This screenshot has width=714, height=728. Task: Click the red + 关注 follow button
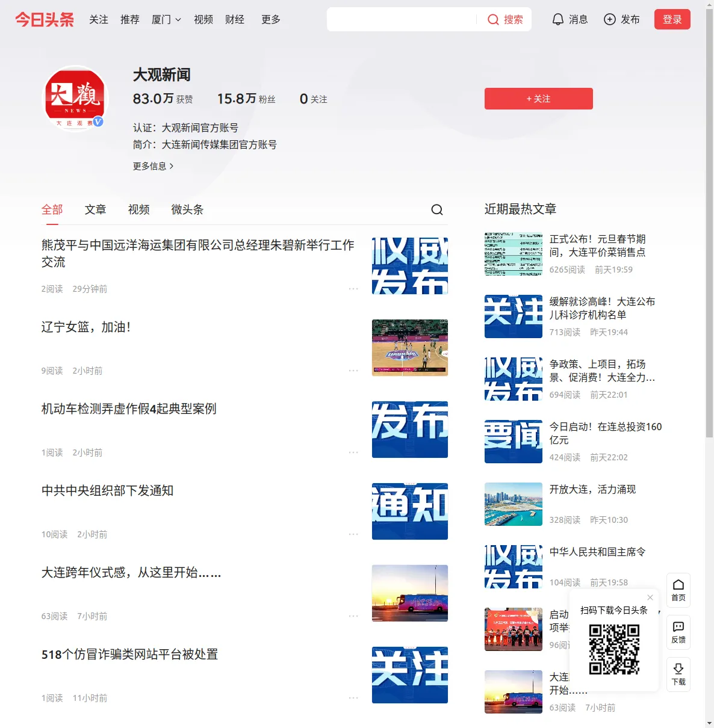(x=539, y=99)
